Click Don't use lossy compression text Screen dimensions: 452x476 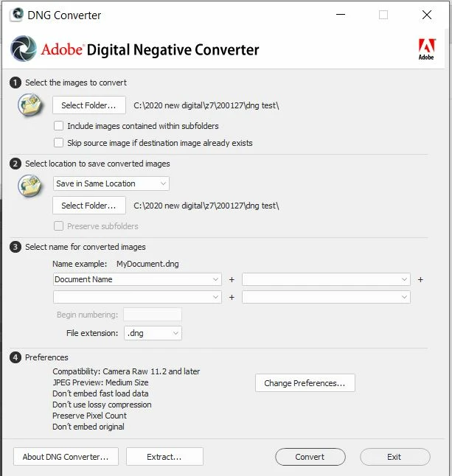coord(102,405)
